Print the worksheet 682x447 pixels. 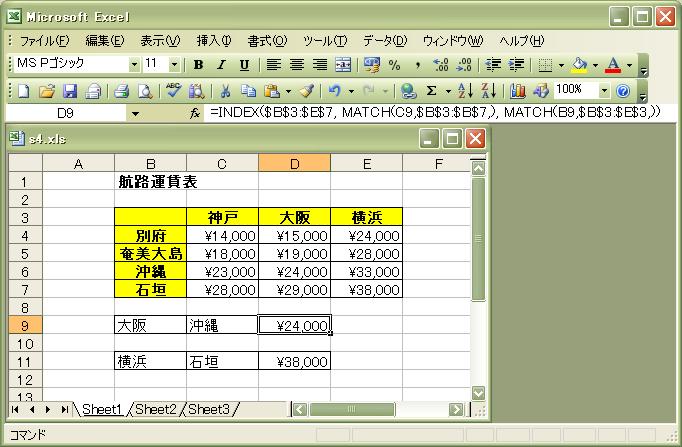click(x=122, y=91)
